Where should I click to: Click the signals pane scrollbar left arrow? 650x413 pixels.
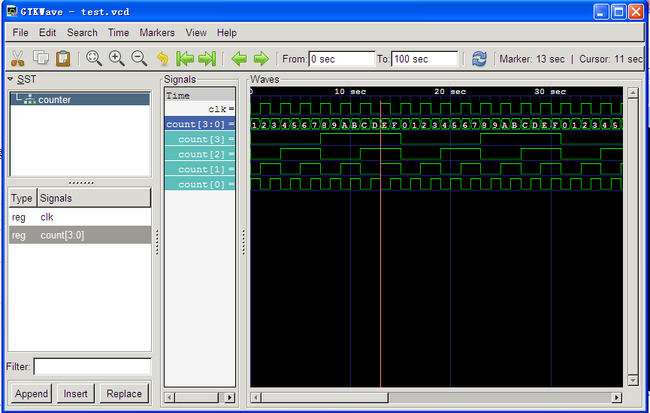click(x=169, y=398)
